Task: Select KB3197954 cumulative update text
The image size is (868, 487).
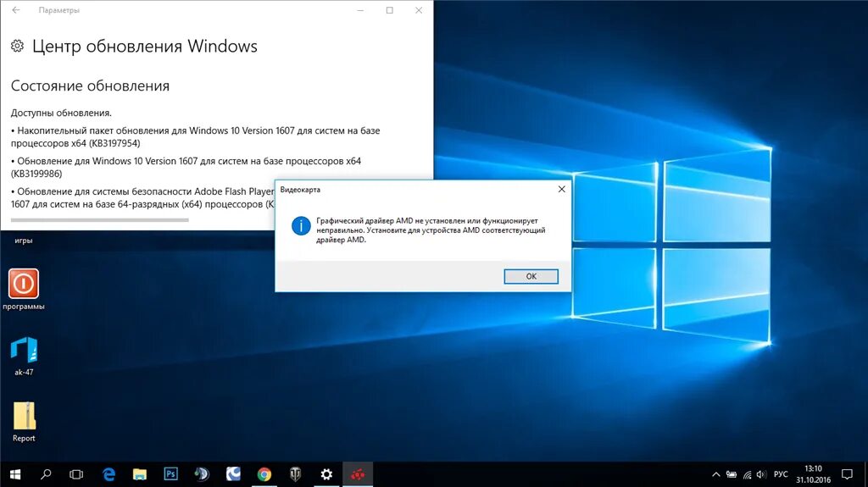Action: (x=196, y=136)
